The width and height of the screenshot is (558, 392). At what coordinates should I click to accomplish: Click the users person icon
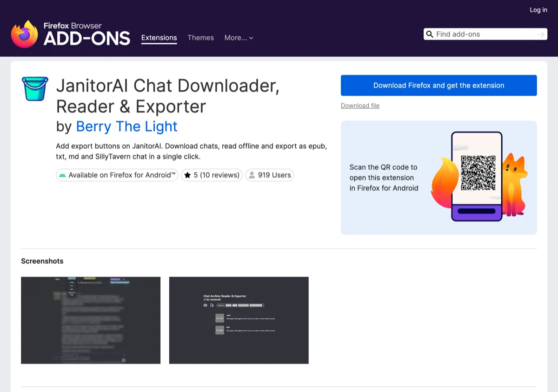(252, 175)
